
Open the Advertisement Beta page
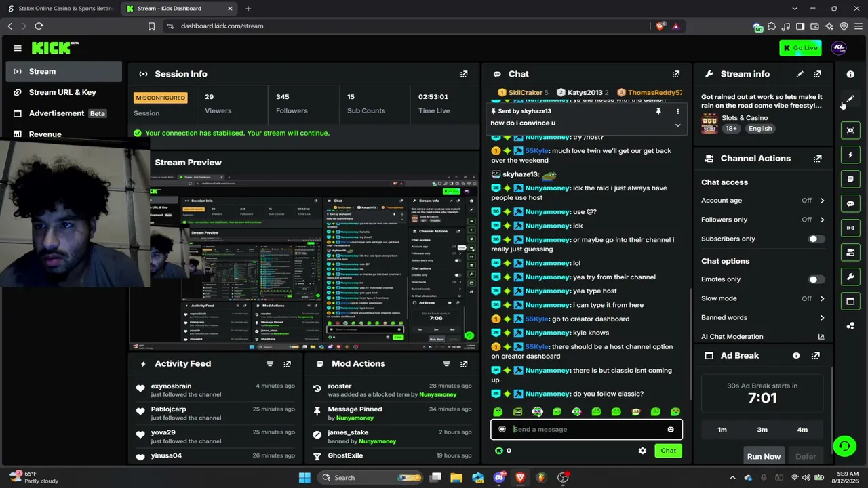[64, 113]
